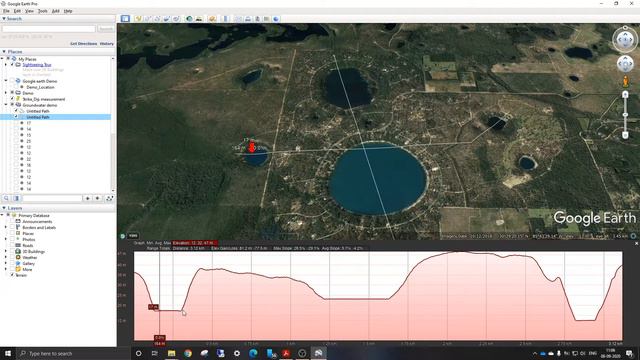Open the planet switcher toolbar icon
Image resolution: width=640 pixels, height=360 pixels.
[212, 19]
